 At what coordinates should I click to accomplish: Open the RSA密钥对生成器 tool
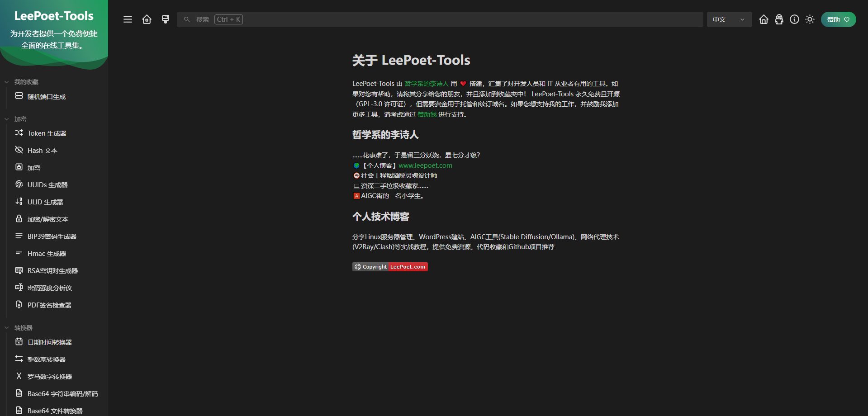click(x=52, y=270)
